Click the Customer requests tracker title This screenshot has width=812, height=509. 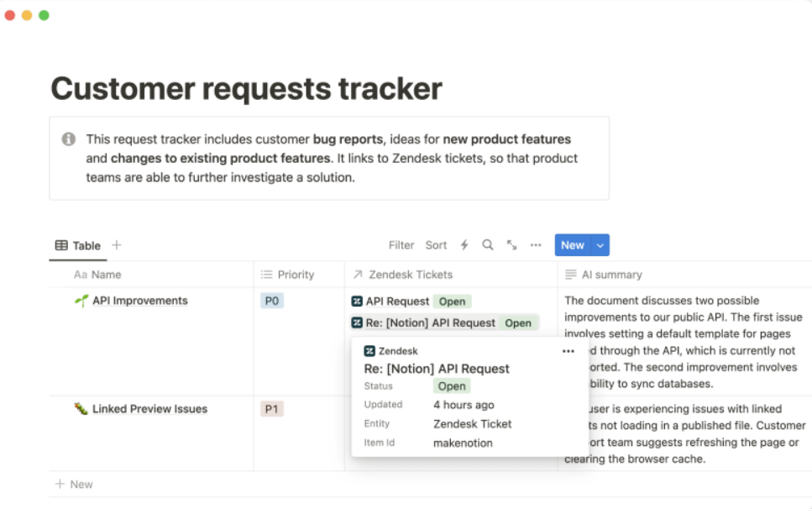247,88
